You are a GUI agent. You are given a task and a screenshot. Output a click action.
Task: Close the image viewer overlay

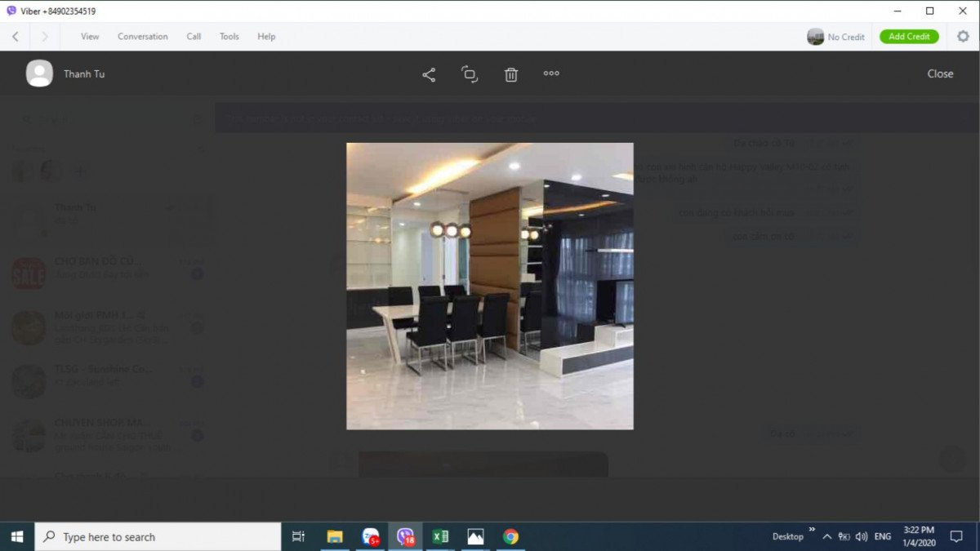pos(940,73)
